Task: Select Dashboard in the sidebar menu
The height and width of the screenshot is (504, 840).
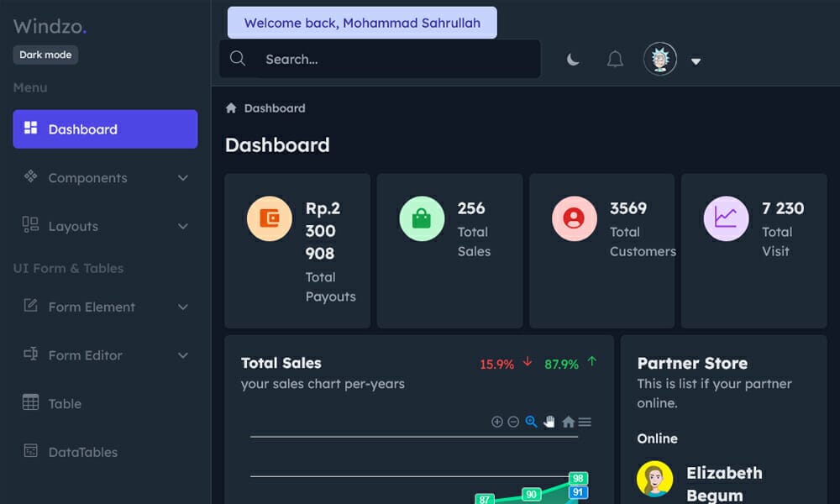Action: 105,129
